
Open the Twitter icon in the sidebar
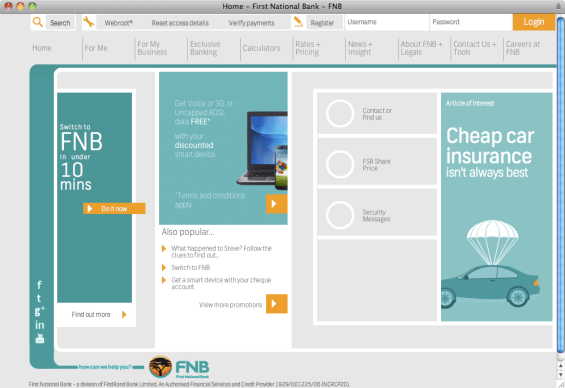pyautogui.click(x=39, y=298)
